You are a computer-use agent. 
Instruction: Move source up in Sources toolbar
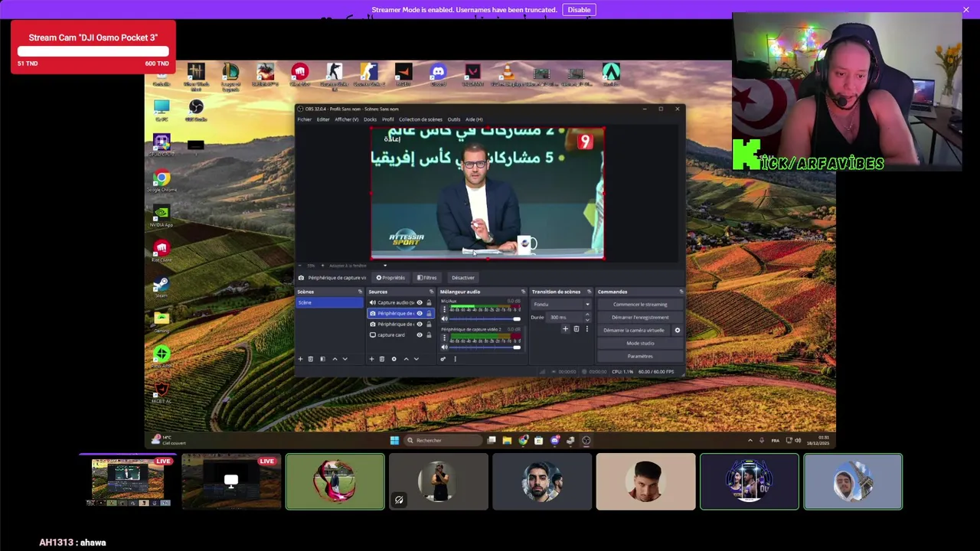tap(406, 359)
